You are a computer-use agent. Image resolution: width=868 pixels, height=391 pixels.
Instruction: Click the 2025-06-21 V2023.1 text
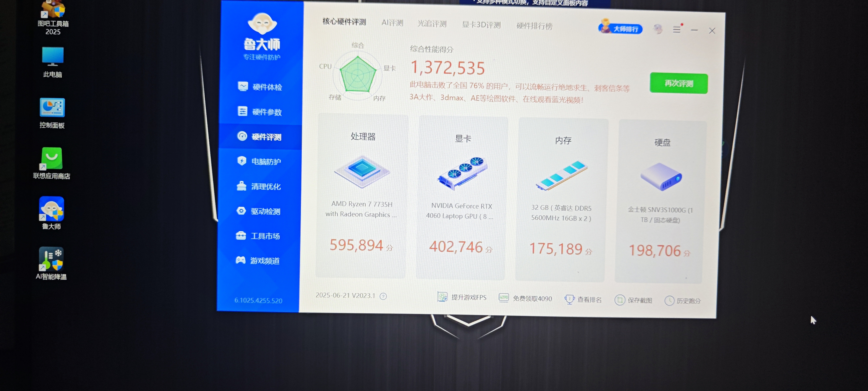click(345, 295)
